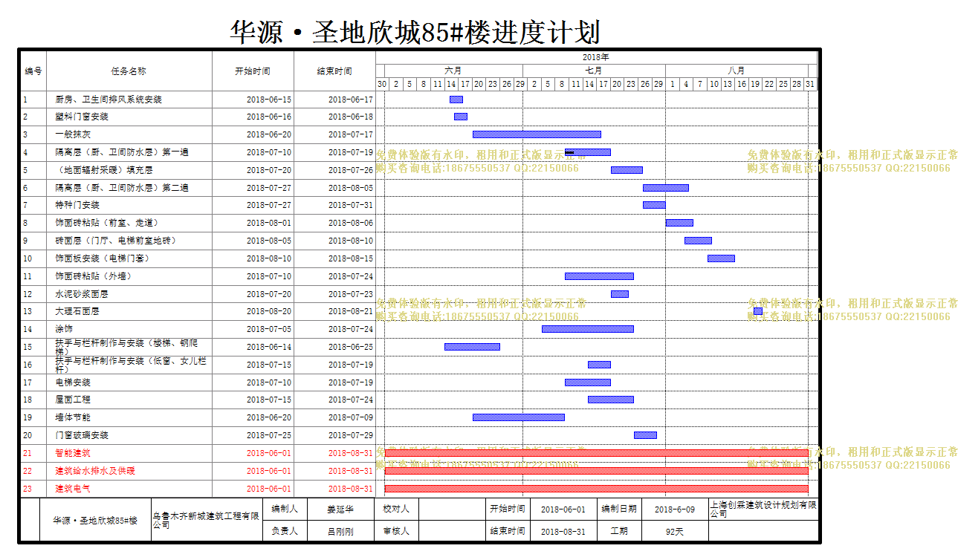Click the red Gantt bar for 建筑电气
This screenshot has height=560, width=958.
(596, 489)
